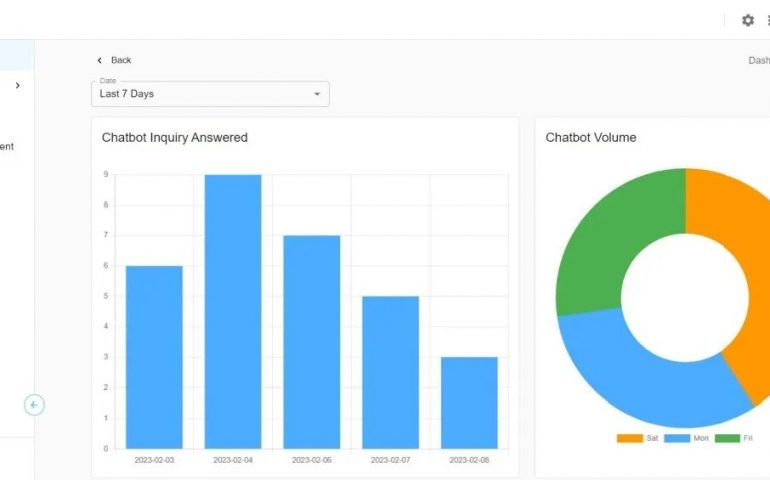Click the blue Mon legend swatch
Image resolution: width=770 pixels, height=480 pixels.
point(677,438)
